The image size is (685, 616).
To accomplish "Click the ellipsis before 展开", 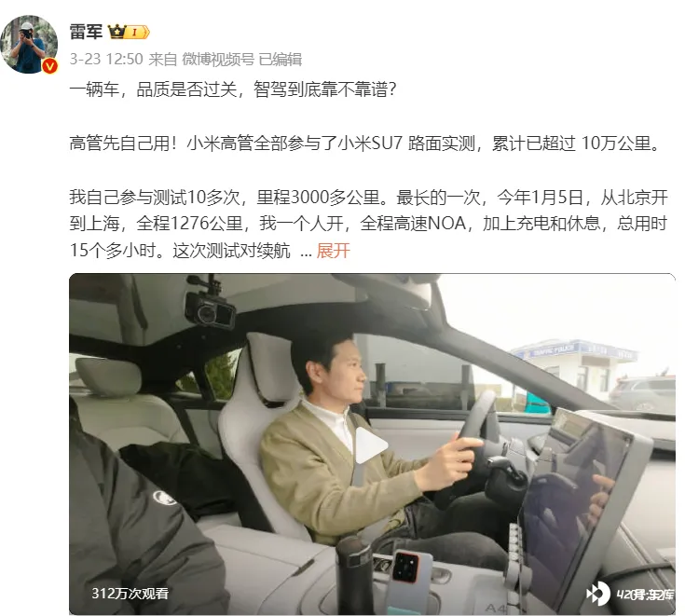I will [x=306, y=253].
